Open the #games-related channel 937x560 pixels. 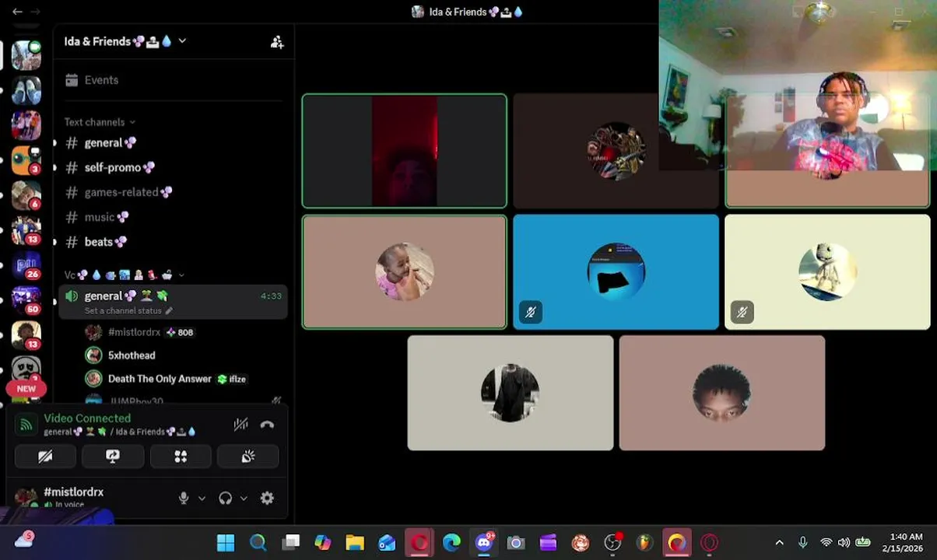pos(173,192)
